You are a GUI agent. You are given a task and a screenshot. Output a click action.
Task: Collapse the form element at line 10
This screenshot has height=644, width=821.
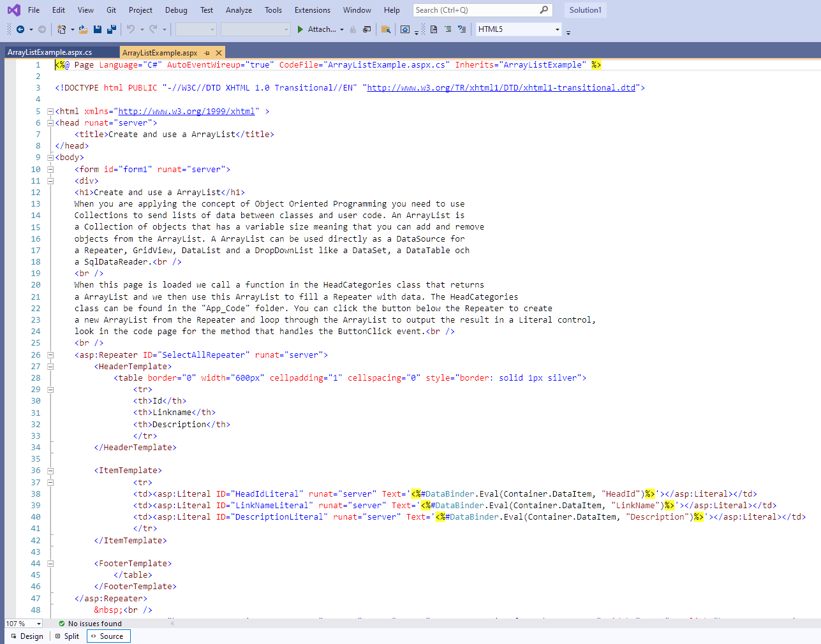(x=50, y=170)
